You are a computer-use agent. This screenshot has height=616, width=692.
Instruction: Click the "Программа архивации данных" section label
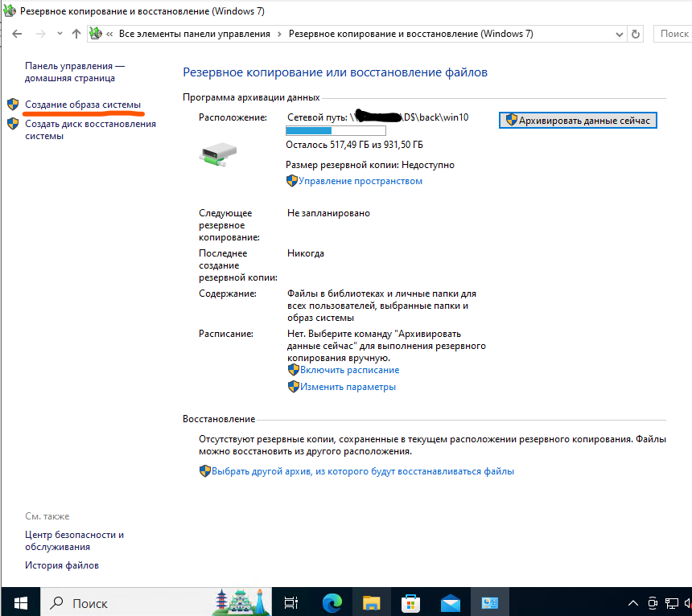[251, 97]
